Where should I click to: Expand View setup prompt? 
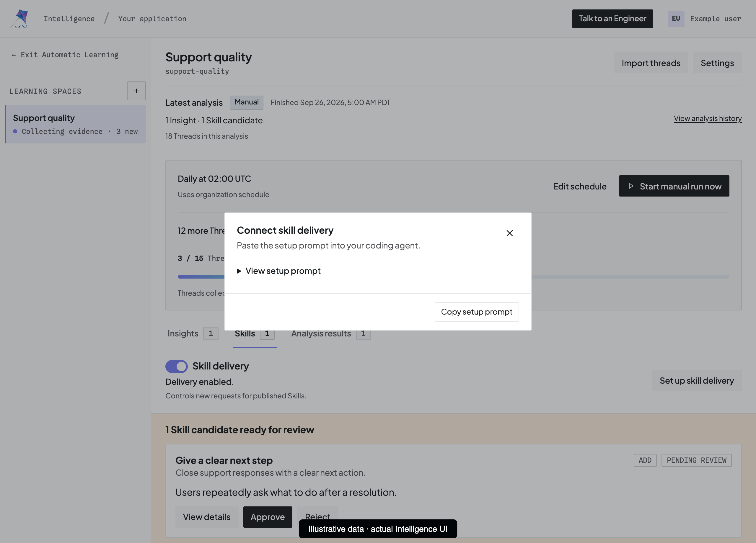coord(279,271)
